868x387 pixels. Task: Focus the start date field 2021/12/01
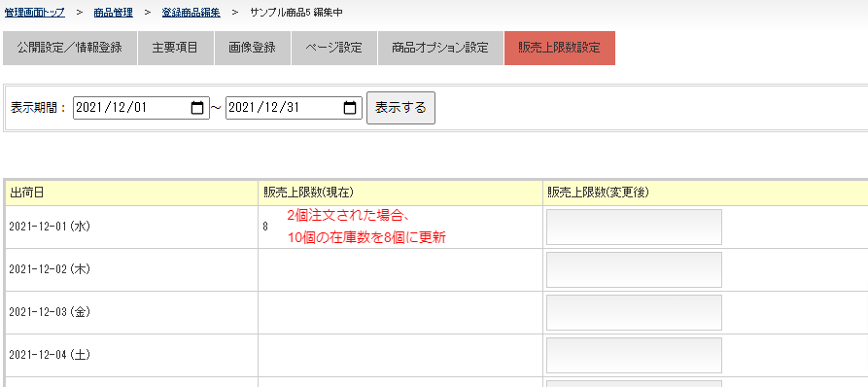(x=141, y=108)
